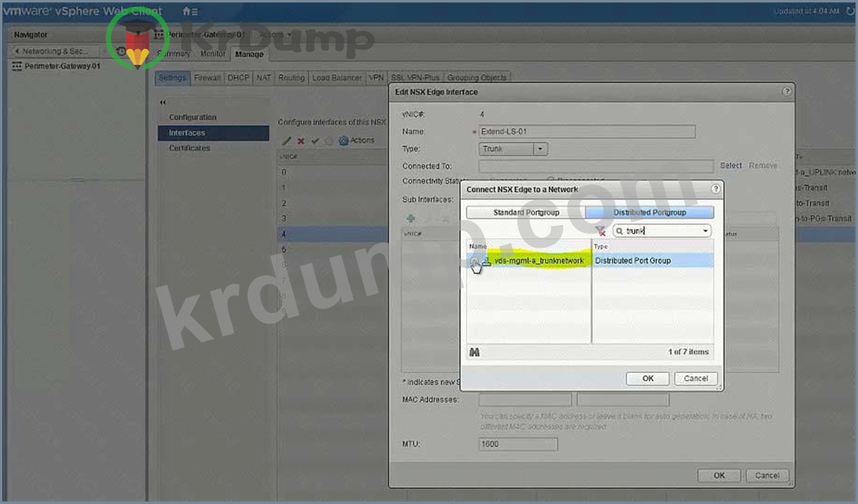Click OK in Connect NSX Edge dialog
The width and height of the screenshot is (858, 504).
(647, 378)
